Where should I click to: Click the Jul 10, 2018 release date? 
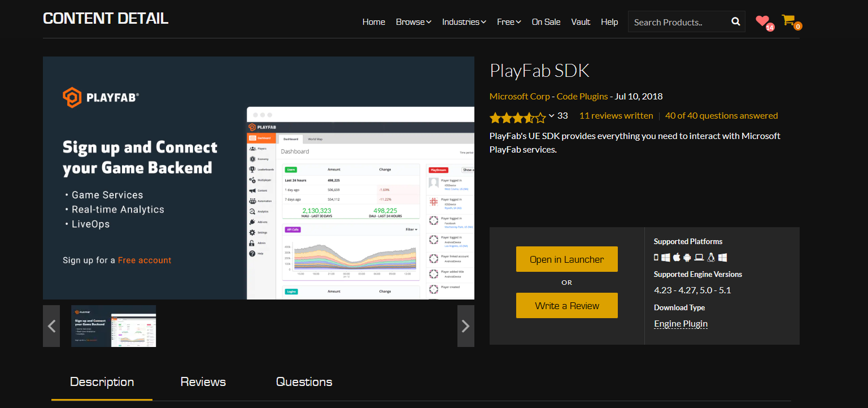click(639, 97)
